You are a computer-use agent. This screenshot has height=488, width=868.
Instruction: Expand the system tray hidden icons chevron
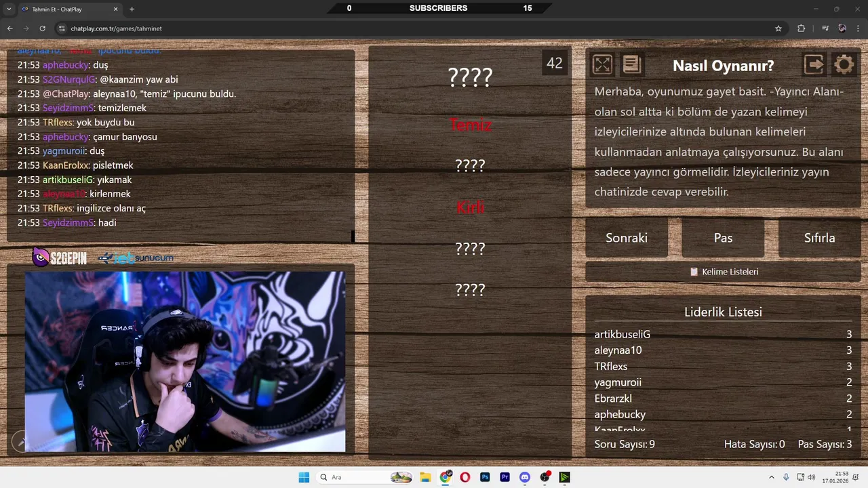point(771,477)
